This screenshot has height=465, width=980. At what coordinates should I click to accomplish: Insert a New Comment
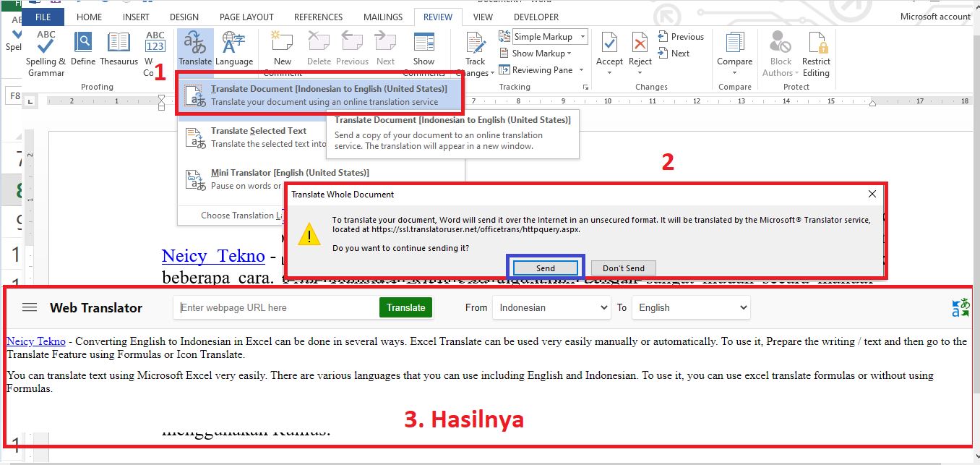283,53
